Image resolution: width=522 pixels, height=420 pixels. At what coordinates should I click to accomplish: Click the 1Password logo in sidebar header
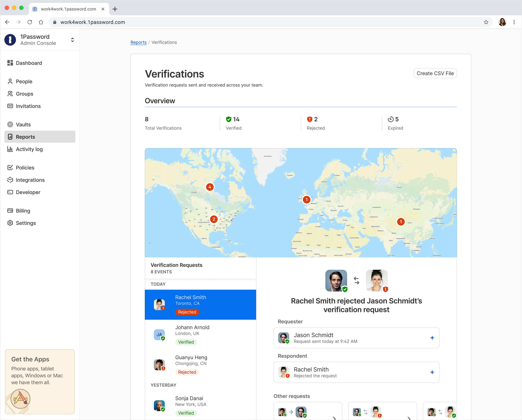(x=10, y=40)
